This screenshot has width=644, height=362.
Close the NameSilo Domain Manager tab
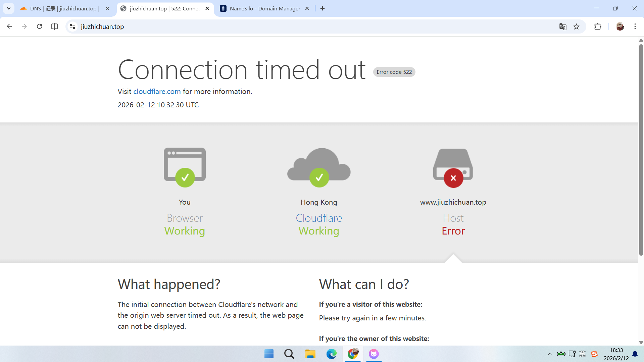307,8
